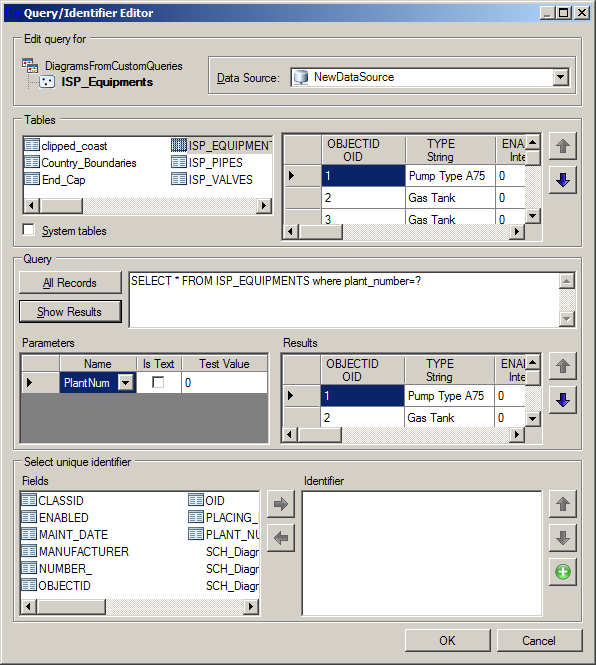The height and width of the screenshot is (665, 596).
Task: Open the Data Source dropdown
Action: pyautogui.click(x=561, y=77)
